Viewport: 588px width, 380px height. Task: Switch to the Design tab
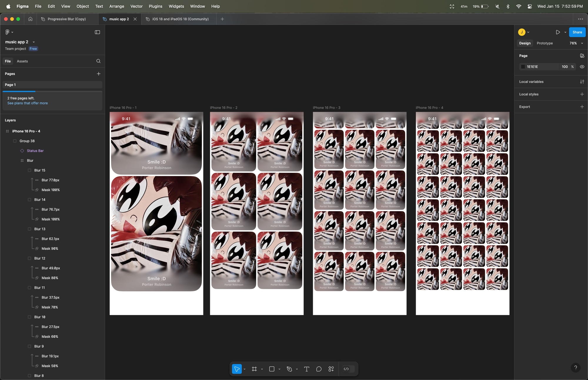525,43
